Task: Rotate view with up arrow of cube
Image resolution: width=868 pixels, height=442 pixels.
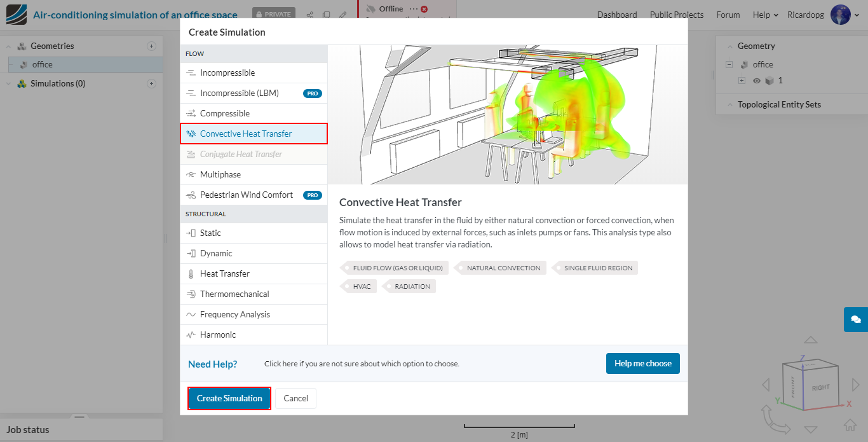Action: 811,340
